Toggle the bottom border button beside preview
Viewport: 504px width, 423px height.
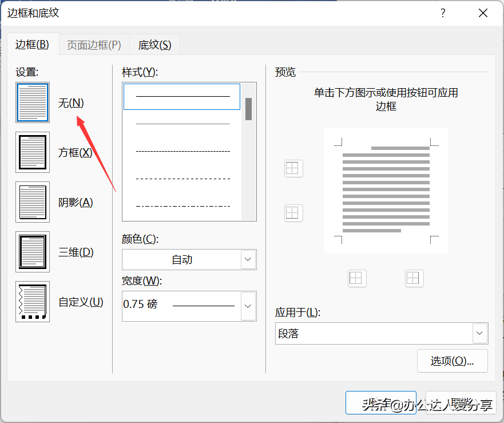293,213
